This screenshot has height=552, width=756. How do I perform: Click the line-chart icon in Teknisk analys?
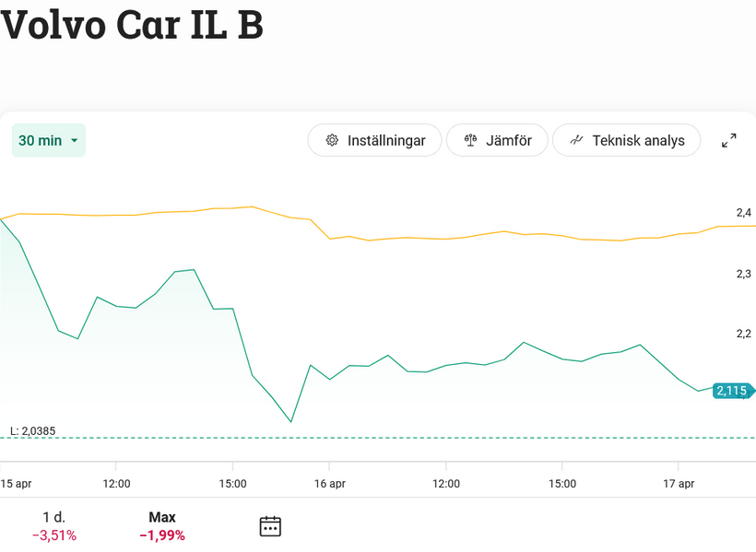pos(577,141)
